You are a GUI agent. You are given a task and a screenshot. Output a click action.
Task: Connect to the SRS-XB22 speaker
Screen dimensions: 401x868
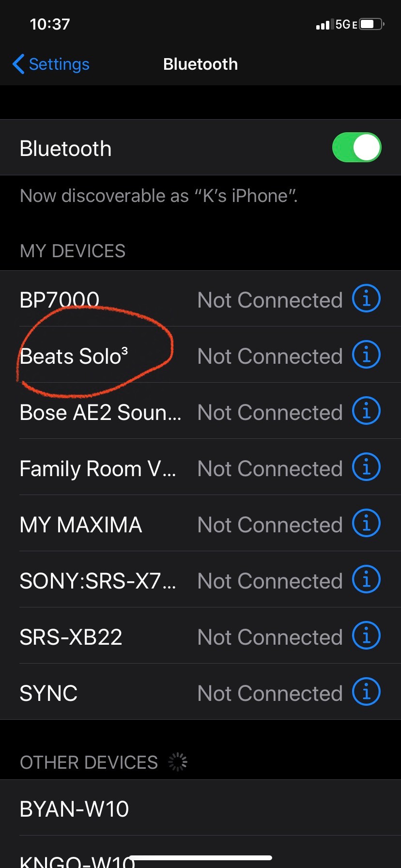click(71, 637)
